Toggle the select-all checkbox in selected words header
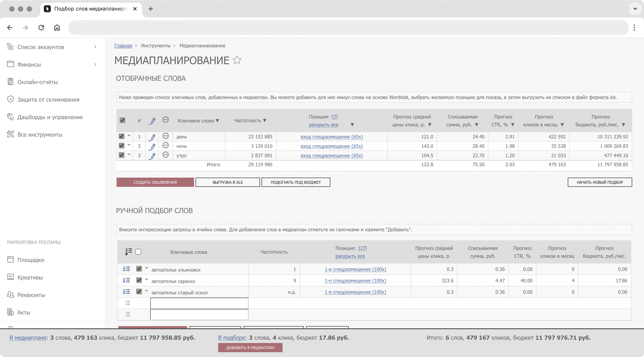Viewport: 644px width, 357px height. pyautogui.click(x=122, y=120)
